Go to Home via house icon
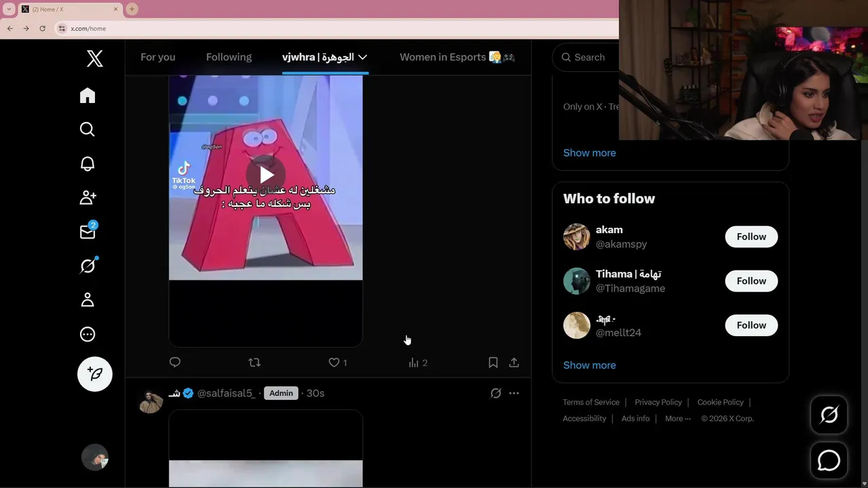The width and height of the screenshot is (868, 488). [87, 96]
